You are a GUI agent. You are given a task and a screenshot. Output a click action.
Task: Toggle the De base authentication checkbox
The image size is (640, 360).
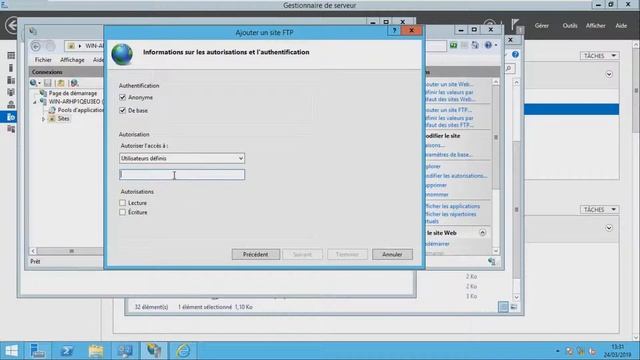pyautogui.click(x=122, y=110)
